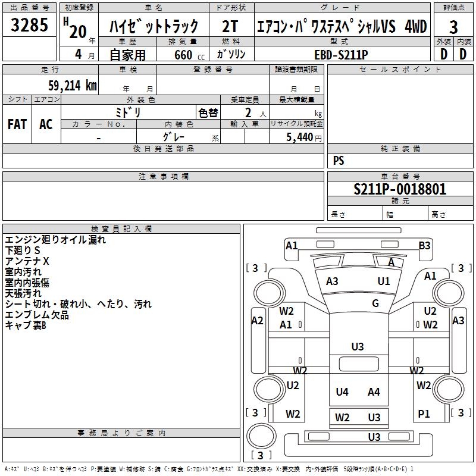Click the front-left wheel in vehicle diagram
Image resolution: width=476 pixels, height=476 pixels.
(x=270, y=292)
